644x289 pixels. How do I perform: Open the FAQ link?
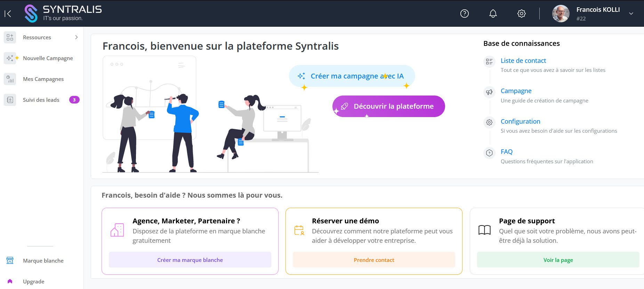(x=507, y=151)
